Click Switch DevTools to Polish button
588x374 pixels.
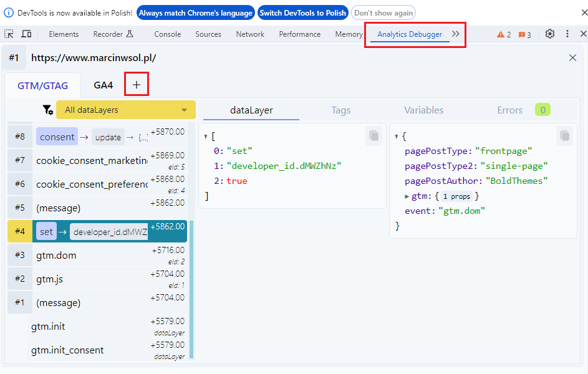pos(302,12)
